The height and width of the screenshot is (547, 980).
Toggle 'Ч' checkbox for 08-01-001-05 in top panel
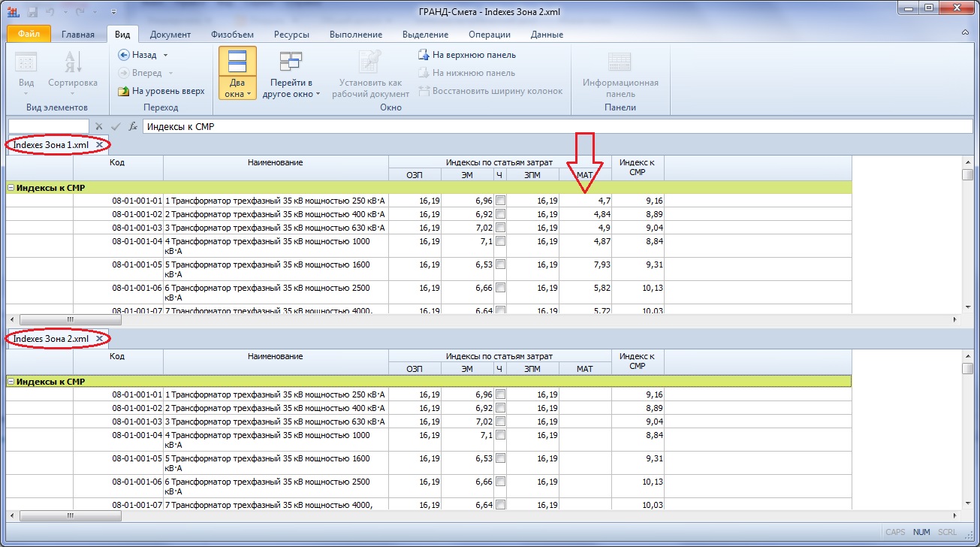501,264
